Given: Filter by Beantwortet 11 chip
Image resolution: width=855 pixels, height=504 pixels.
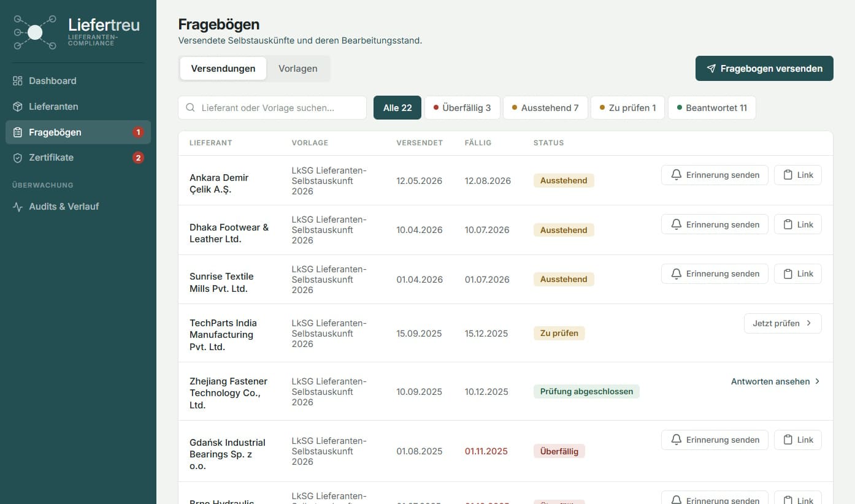Looking at the screenshot, I should click(711, 108).
